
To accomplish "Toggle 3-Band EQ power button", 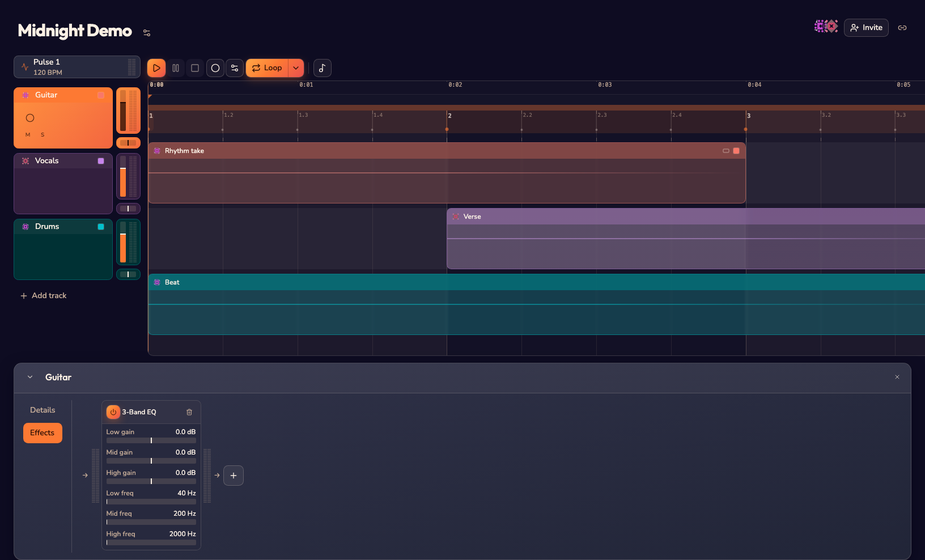I will [x=113, y=412].
